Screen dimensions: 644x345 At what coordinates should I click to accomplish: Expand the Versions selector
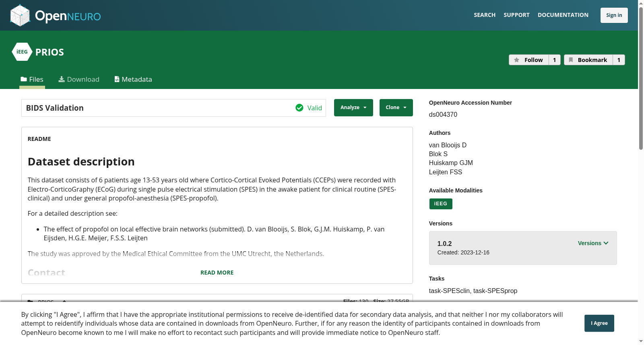click(593, 243)
